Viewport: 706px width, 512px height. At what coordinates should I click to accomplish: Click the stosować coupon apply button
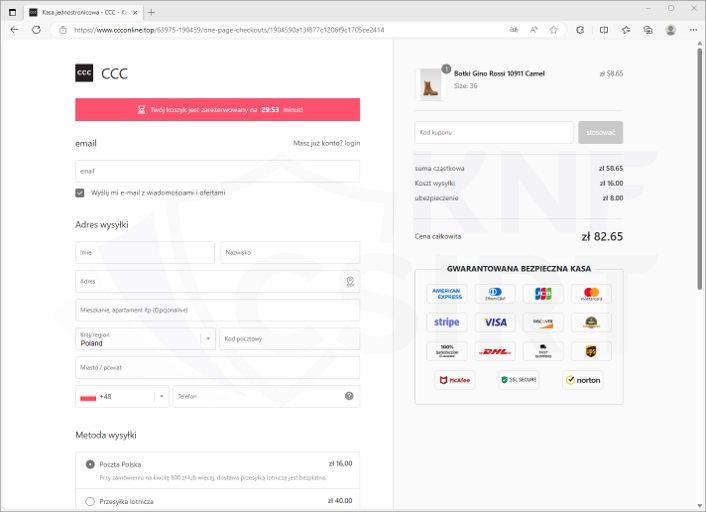point(600,132)
